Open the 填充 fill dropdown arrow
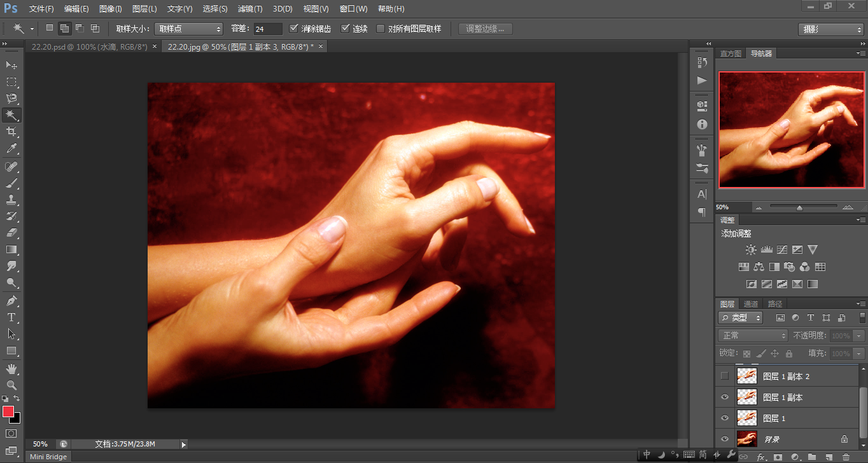Screen dimensions: 868x463 coord(859,353)
